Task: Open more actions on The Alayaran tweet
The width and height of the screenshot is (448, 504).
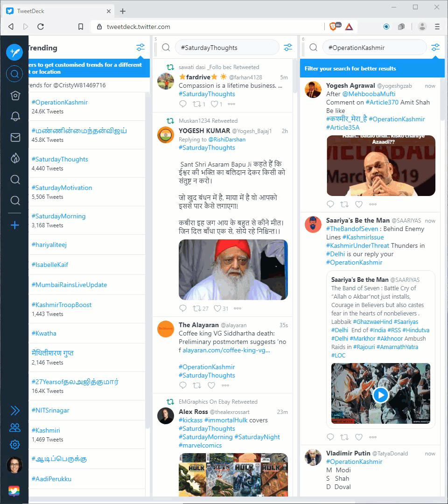Action: click(x=225, y=385)
